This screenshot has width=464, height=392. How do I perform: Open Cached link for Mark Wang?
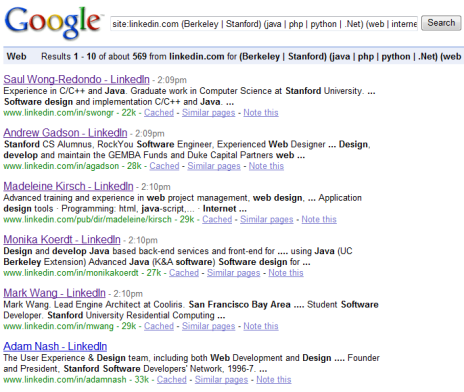click(159, 326)
